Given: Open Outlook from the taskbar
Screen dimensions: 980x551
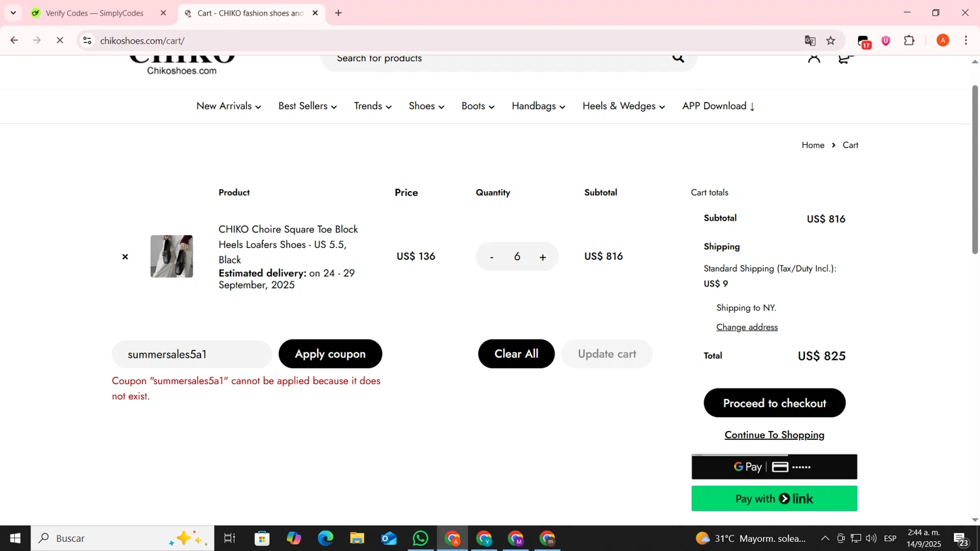Looking at the screenshot, I should (389, 539).
